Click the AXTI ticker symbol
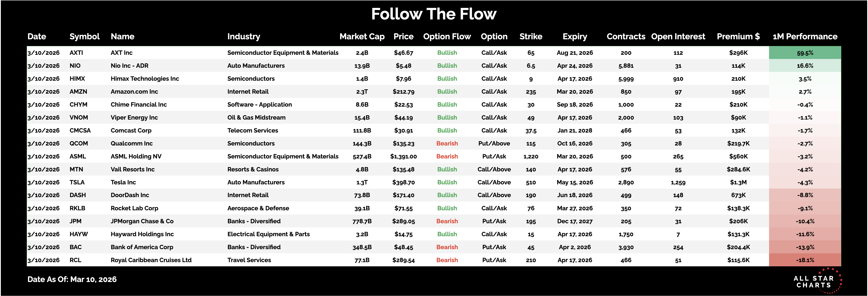This screenshot has height=296, width=868. click(76, 53)
